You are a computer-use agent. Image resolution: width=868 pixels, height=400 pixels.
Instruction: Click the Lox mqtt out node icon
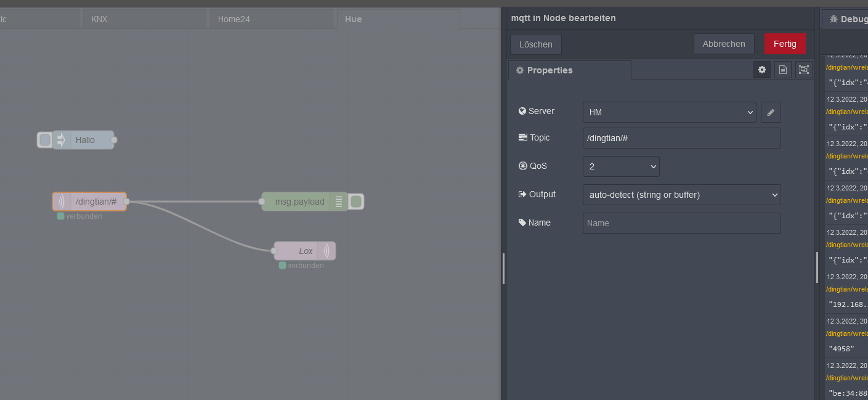point(327,251)
